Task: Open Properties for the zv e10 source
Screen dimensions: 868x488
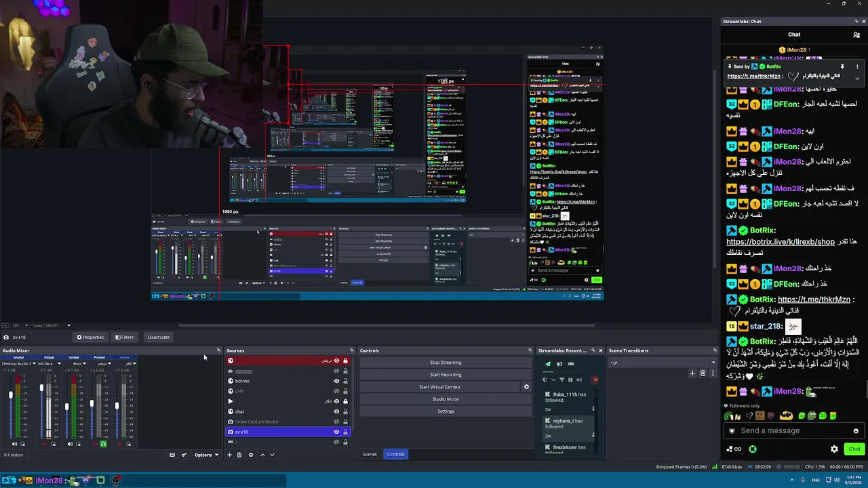Action: pyautogui.click(x=90, y=337)
